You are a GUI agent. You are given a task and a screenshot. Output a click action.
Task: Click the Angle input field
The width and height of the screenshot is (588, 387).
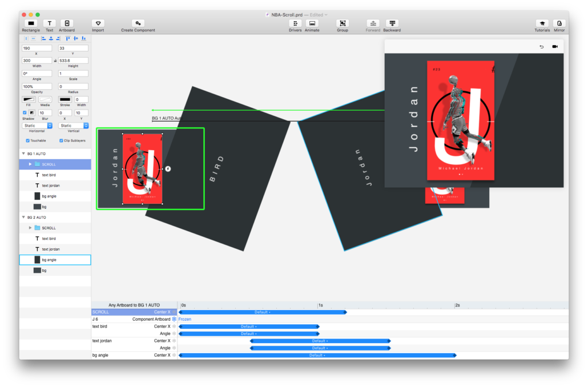click(37, 74)
